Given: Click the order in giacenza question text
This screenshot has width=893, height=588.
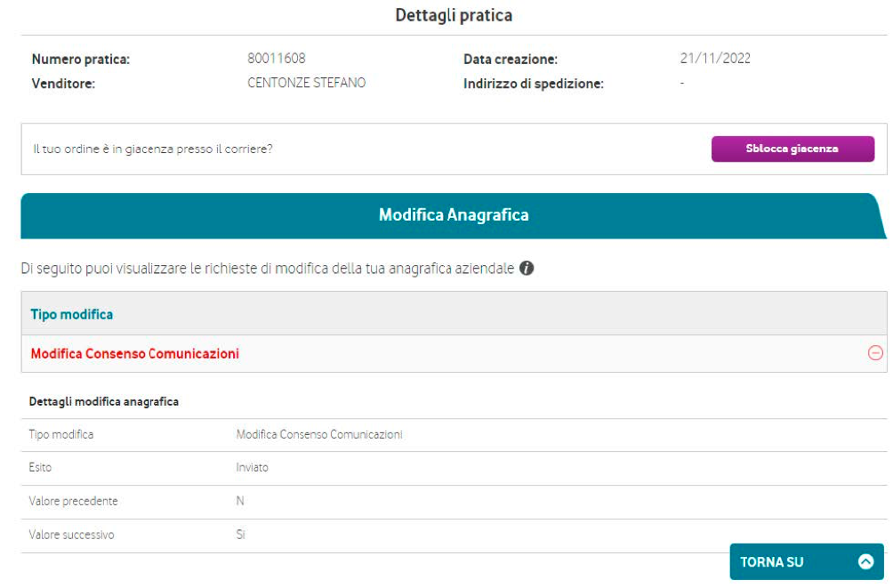Looking at the screenshot, I should 152,149.
